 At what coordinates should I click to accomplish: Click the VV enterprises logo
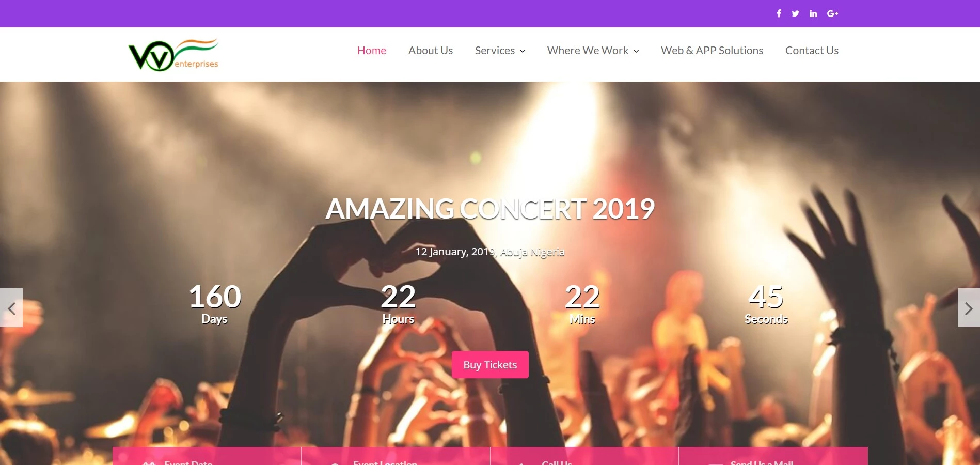click(173, 55)
